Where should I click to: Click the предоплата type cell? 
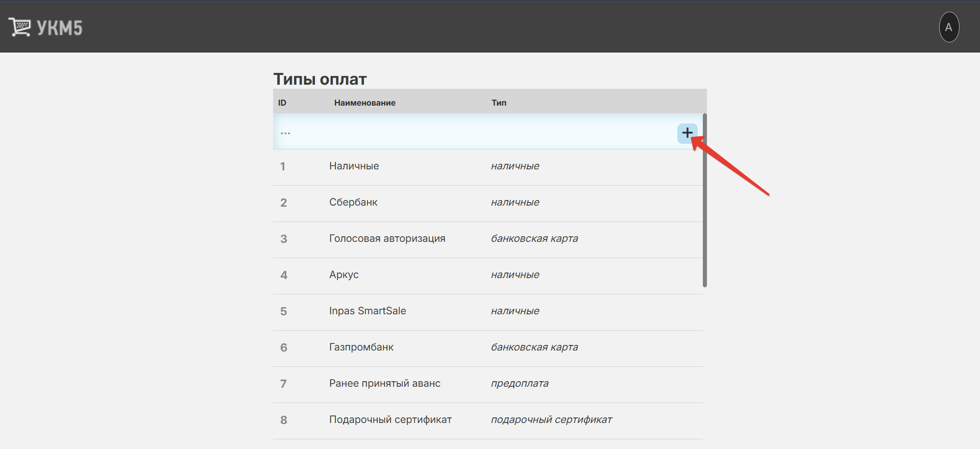(x=520, y=384)
